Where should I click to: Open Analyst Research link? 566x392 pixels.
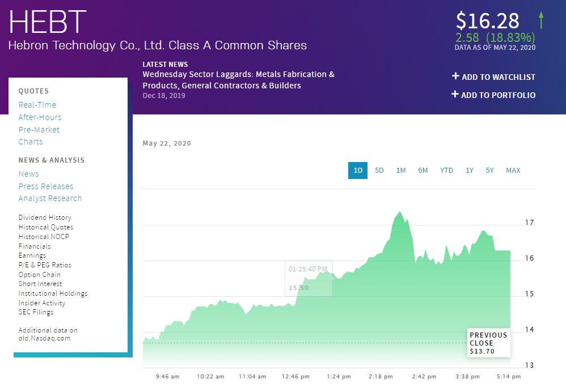click(x=50, y=198)
